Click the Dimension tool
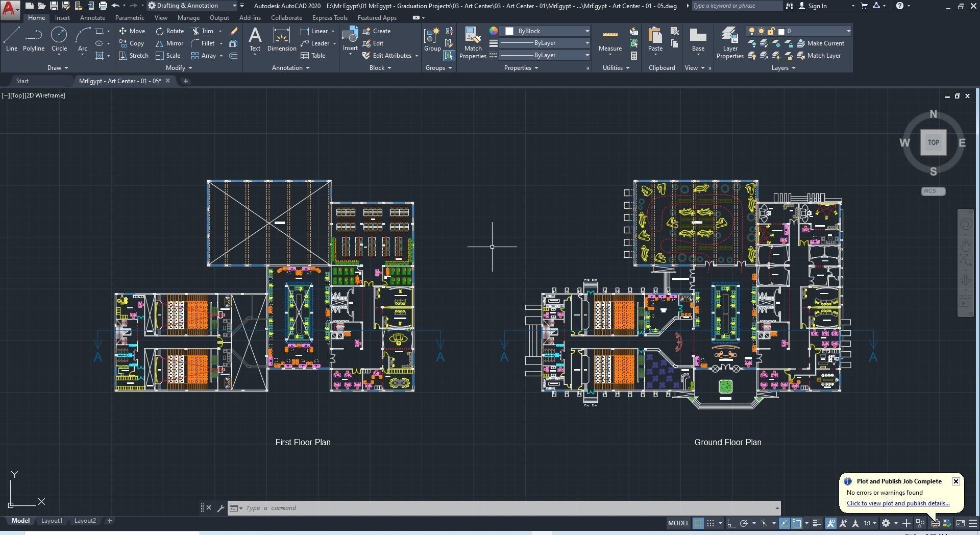Screen dimensions: 980x535 point(282,39)
